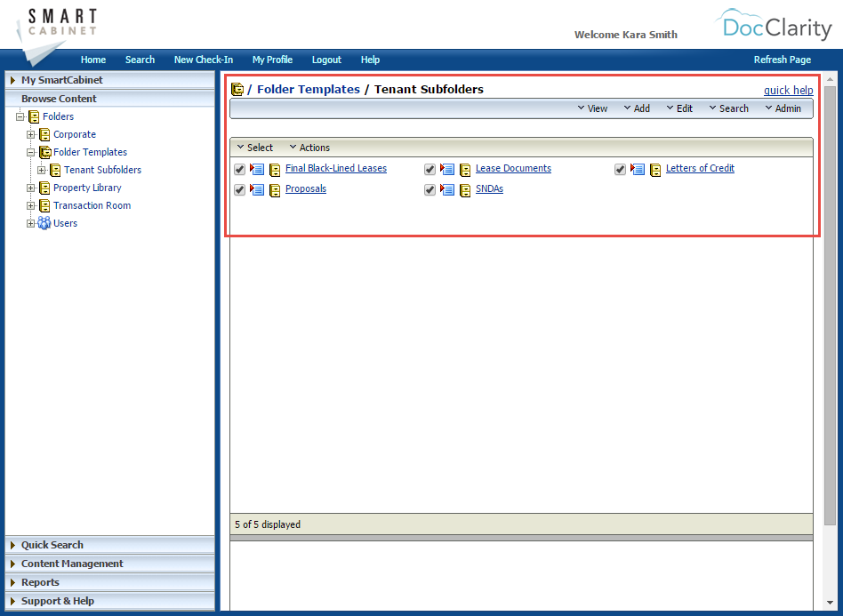Click the Lease Documents link
This screenshot has width=843, height=616.
point(513,168)
